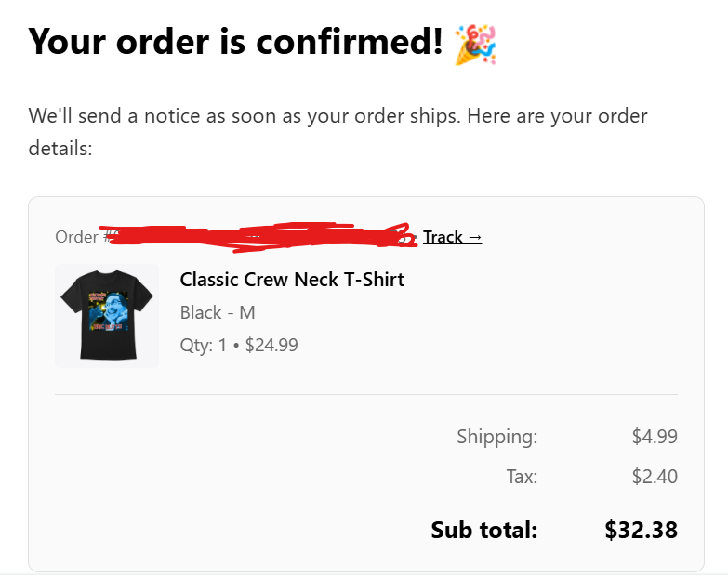Select the $32.38 sub total amount
Screen dimensions: 728x578
pos(641,530)
